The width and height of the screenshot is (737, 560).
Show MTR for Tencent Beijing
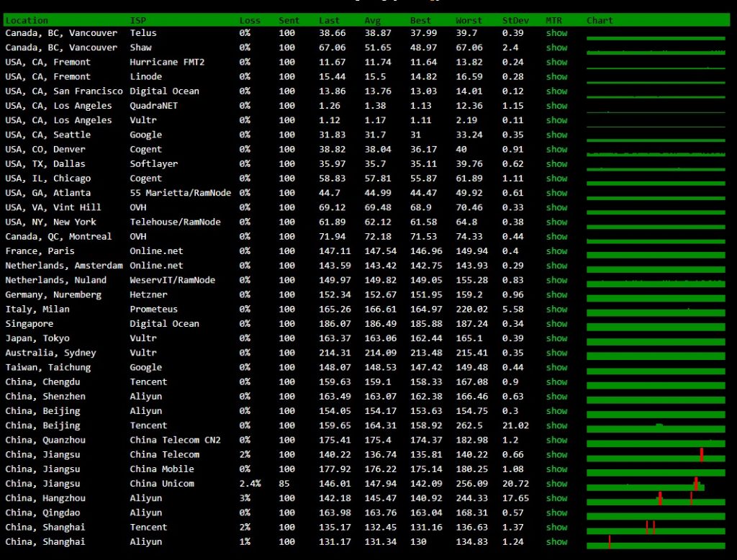pyautogui.click(x=556, y=426)
